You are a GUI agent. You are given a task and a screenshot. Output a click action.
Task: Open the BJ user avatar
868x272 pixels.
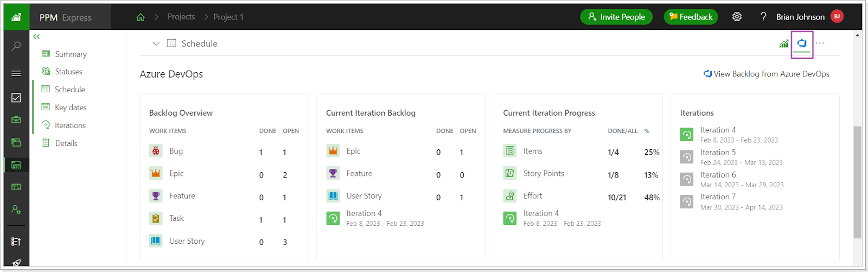tap(837, 17)
